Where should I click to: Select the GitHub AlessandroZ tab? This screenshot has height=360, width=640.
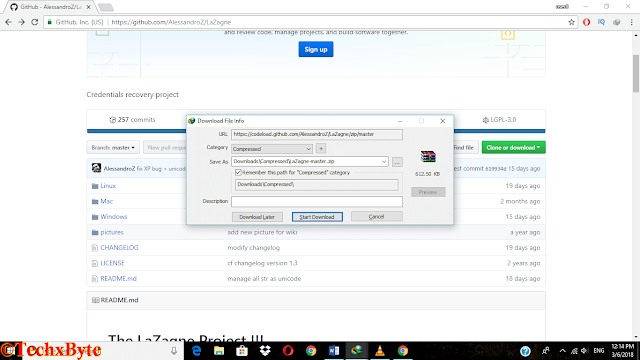50,7
